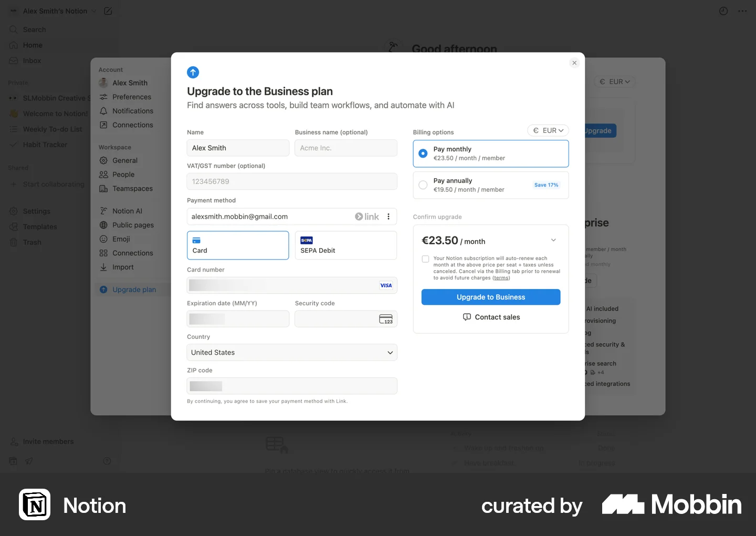
Task: Click the Public pages globe icon
Action: (103, 225)
